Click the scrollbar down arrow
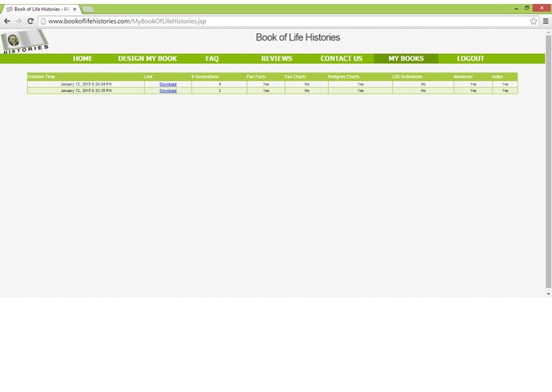 coord(548,294)
